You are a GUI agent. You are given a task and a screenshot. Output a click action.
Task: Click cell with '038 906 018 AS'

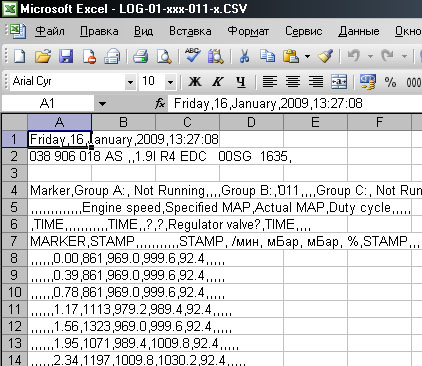[59, 156]
